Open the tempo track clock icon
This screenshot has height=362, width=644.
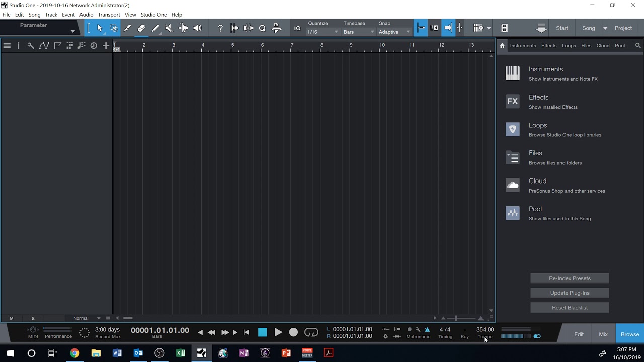(94, 46)
